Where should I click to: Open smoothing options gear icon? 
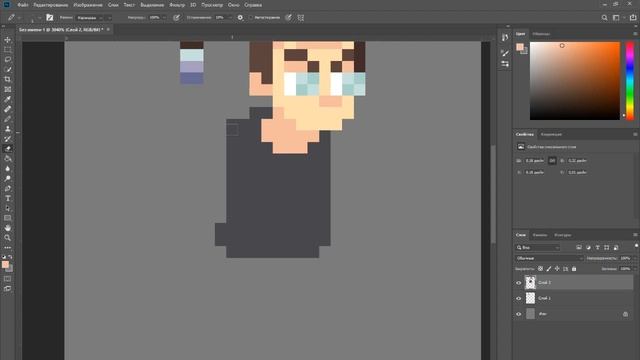tap(240, 18)
